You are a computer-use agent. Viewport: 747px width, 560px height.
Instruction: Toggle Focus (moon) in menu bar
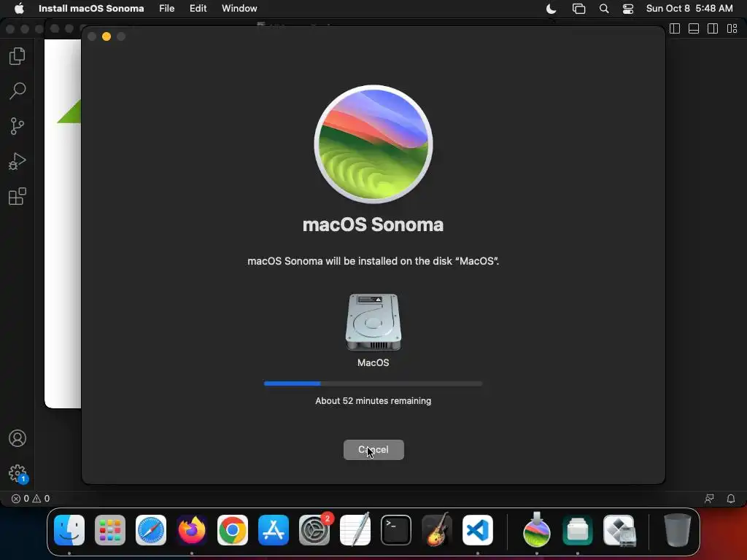(x=551, y=9)
